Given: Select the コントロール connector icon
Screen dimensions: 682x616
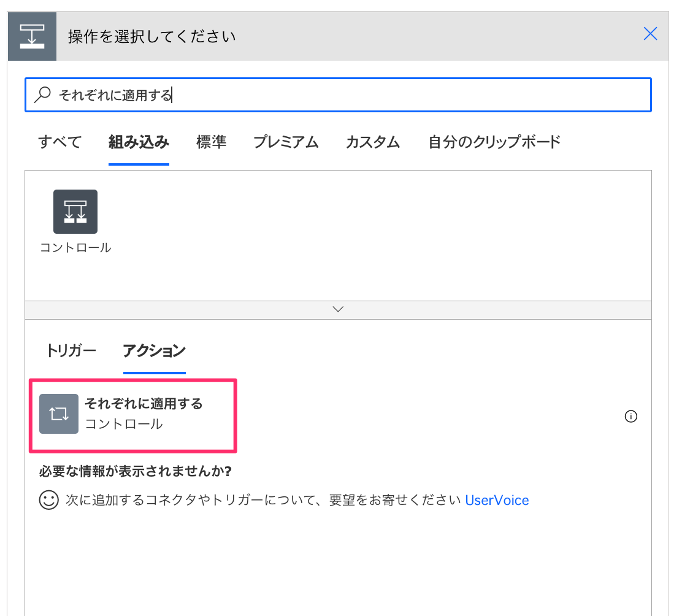Looking at the screenshot, I should pos(75,212).
